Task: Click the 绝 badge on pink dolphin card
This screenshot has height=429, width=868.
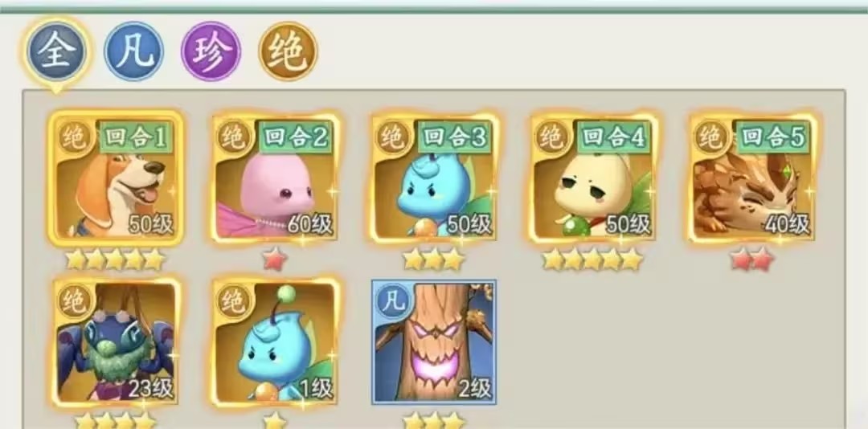Action: click(234, 137)
